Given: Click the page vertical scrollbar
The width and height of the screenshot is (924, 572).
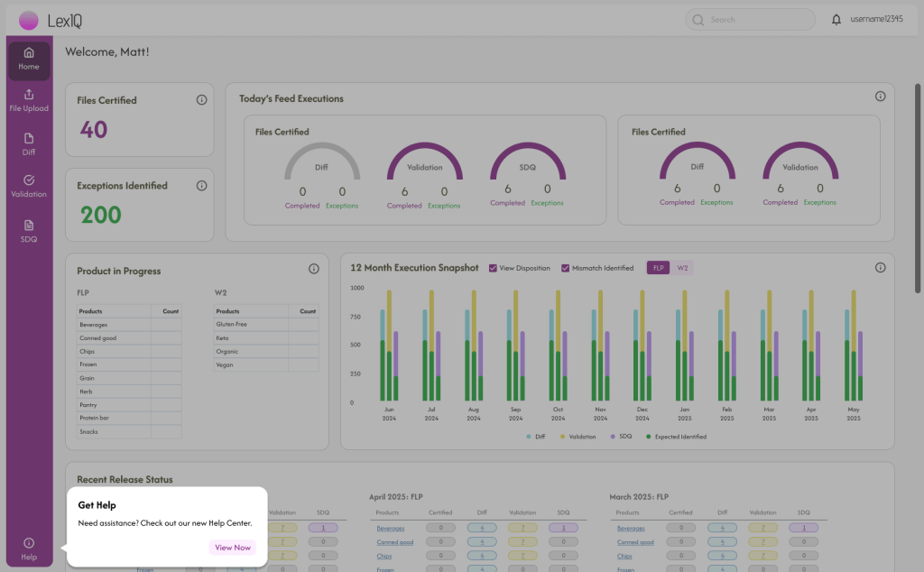Looking at the screenshot, I should pyautogui.click(x=919, y=180).
